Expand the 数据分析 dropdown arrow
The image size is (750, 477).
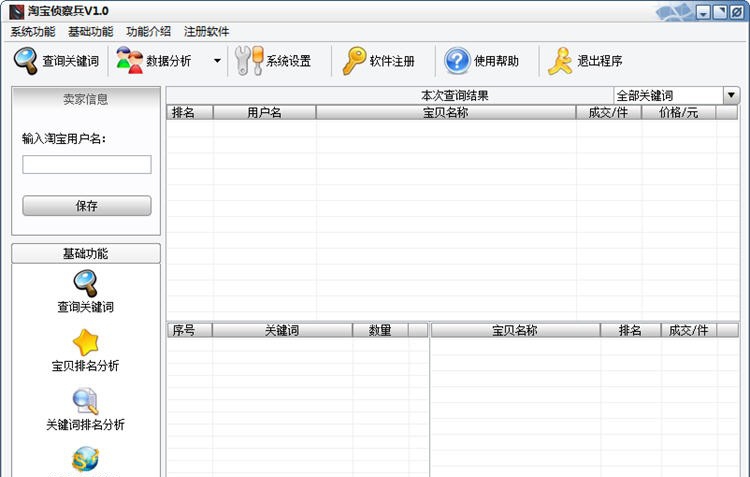tap(217, 61)
